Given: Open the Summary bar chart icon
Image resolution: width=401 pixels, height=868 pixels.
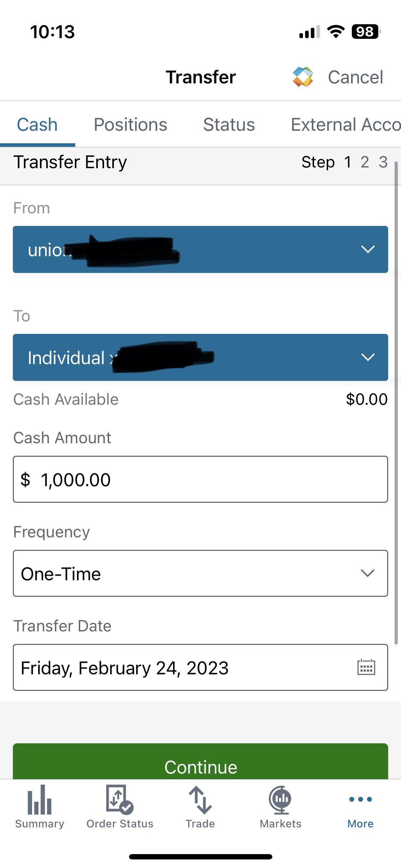Looking at the screenshot, I should click(x=40, y=800).
